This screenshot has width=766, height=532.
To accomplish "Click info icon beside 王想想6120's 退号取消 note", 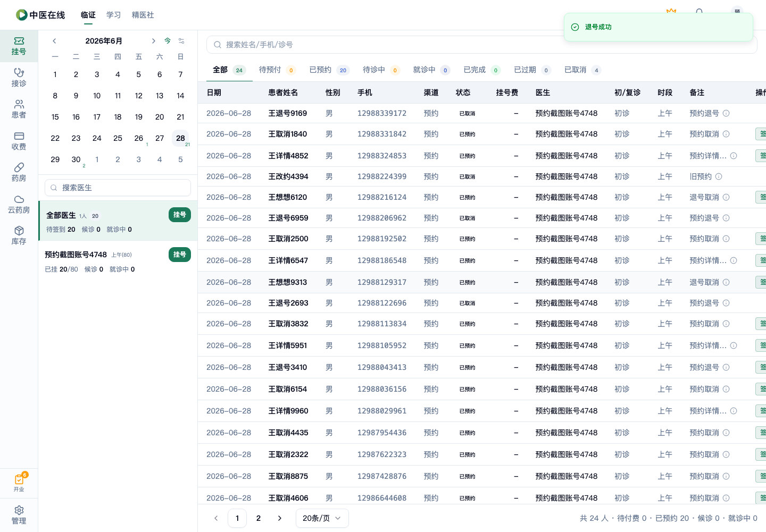I will pos(726,197).
